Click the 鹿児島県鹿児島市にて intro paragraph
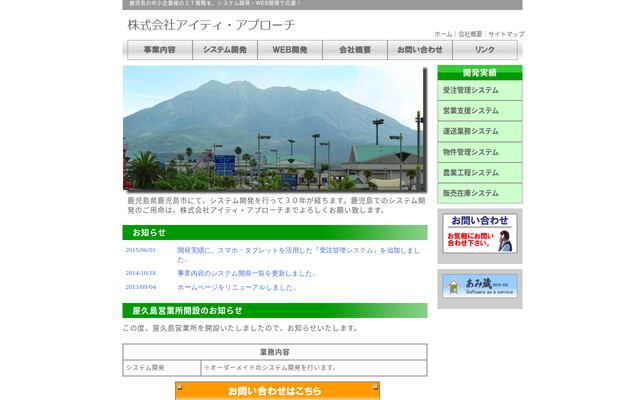 (x=276, y=205)
